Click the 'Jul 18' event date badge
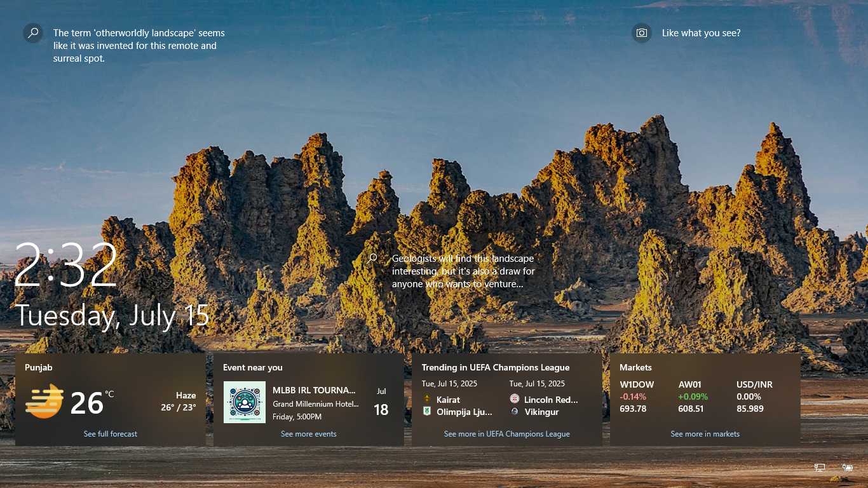 tap(381, 402)
